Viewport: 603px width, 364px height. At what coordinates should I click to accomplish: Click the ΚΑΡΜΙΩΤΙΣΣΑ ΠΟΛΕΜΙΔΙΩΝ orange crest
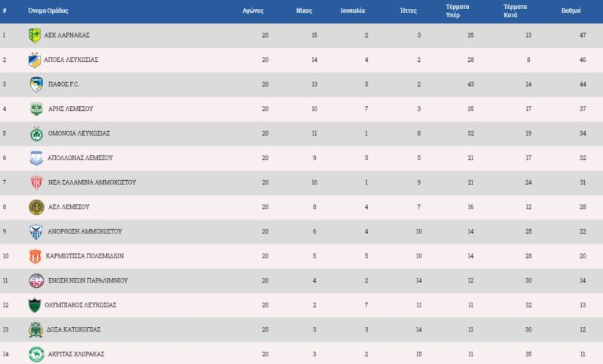click(x=35, y=256)
